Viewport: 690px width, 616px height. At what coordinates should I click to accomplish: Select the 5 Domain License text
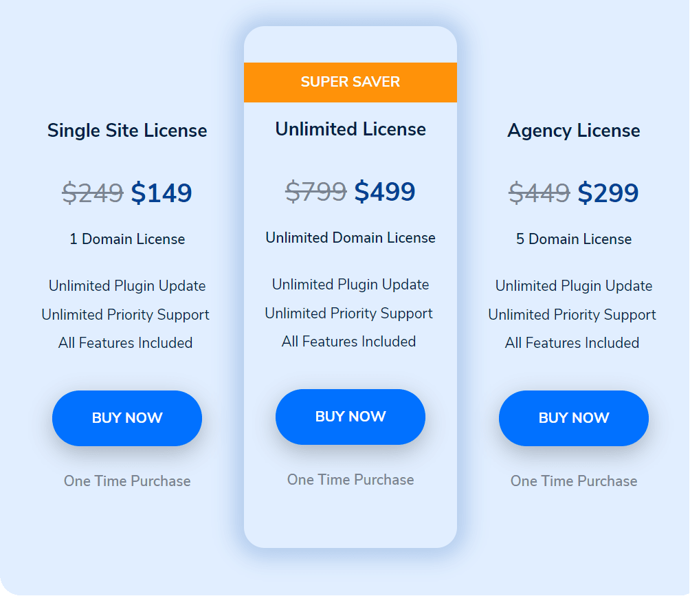click(573, 239)
